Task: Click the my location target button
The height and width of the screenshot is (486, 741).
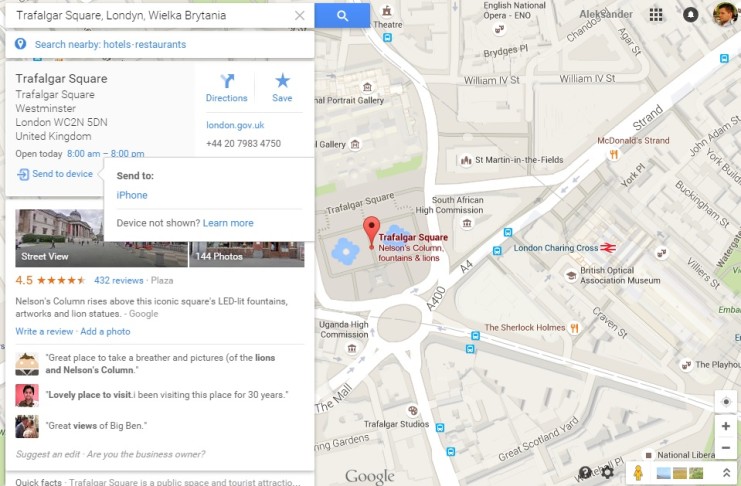Action: (726, 402)
